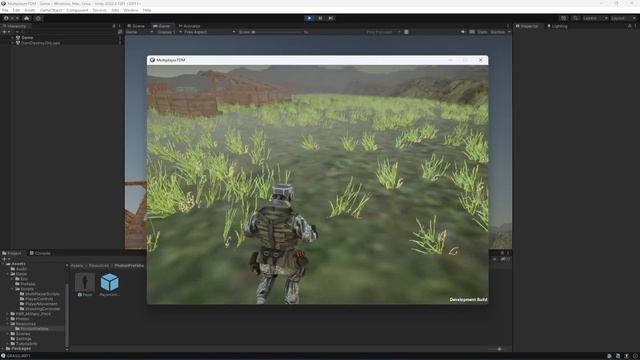Expand the Packages folder
This screenshot has width=640, height=360.
point(3,349)
